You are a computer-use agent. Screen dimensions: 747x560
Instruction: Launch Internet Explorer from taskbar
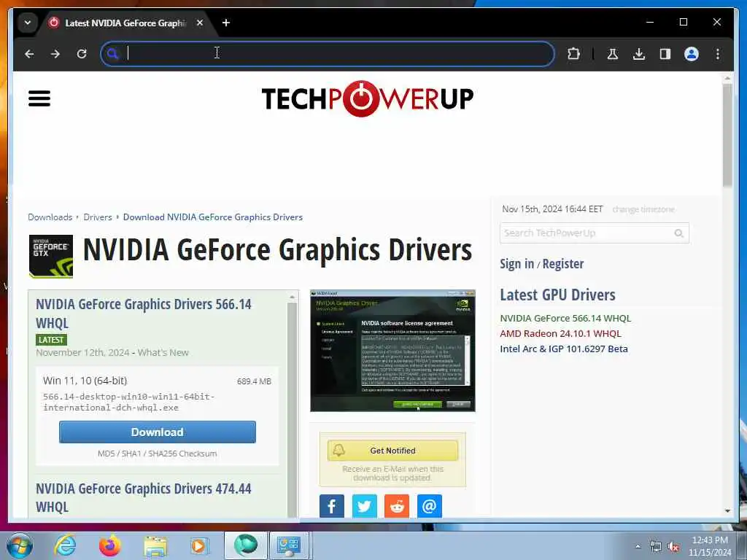pos(65,545)
